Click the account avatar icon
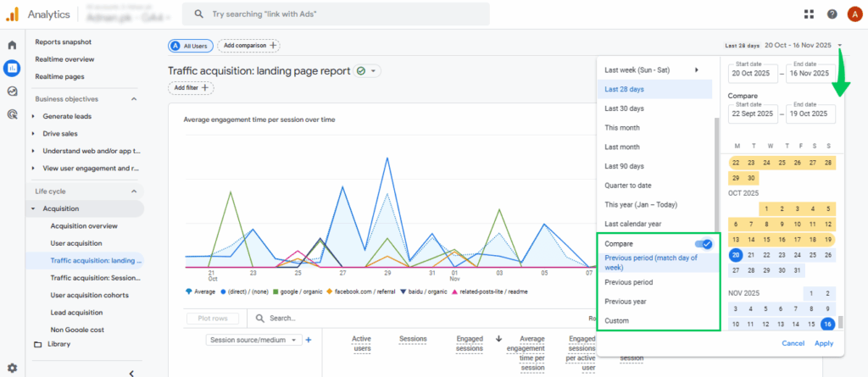Screen dimensions: 868x377 pos(854,14)
